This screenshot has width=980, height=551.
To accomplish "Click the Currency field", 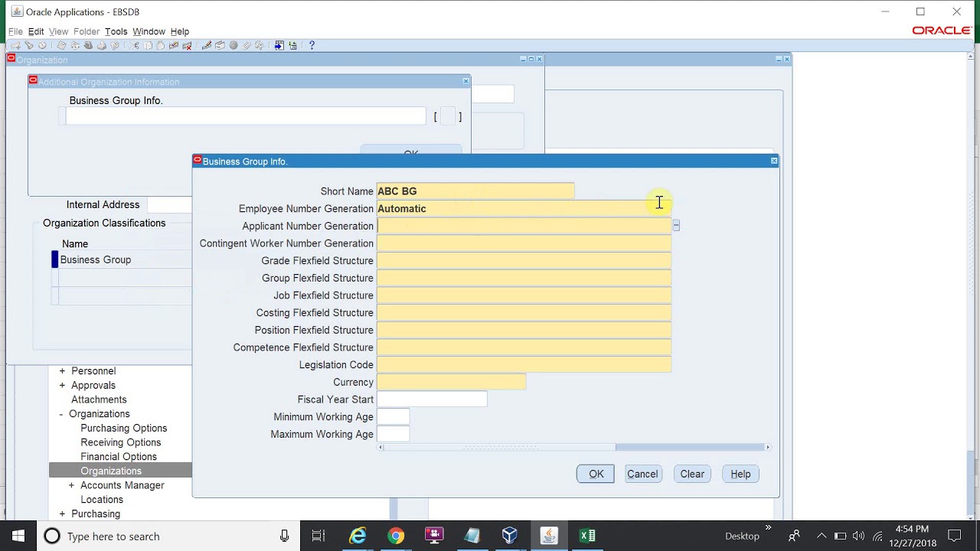I will (451, 382).
